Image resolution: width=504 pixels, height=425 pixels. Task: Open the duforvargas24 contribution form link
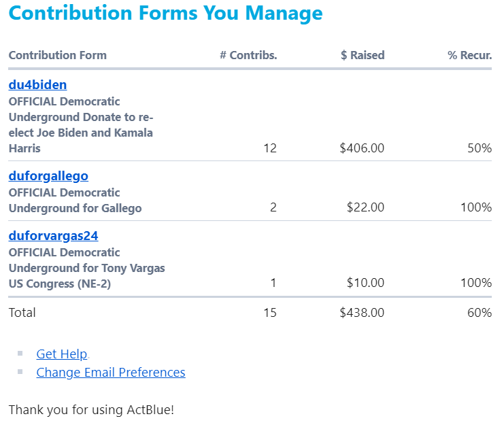click(53, 236)
